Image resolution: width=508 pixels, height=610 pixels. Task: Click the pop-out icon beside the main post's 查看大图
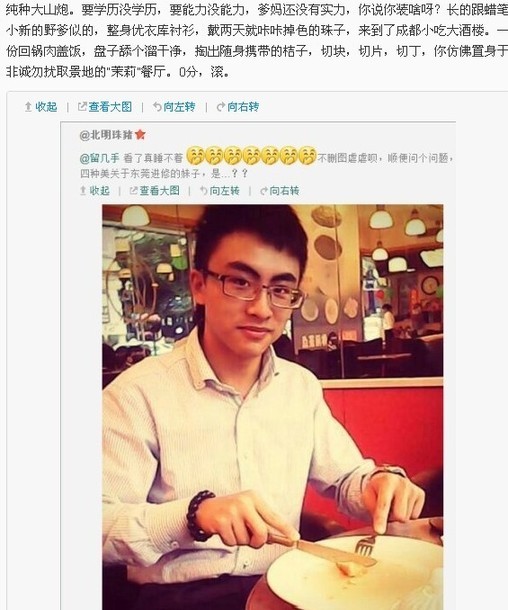point(82,106)
